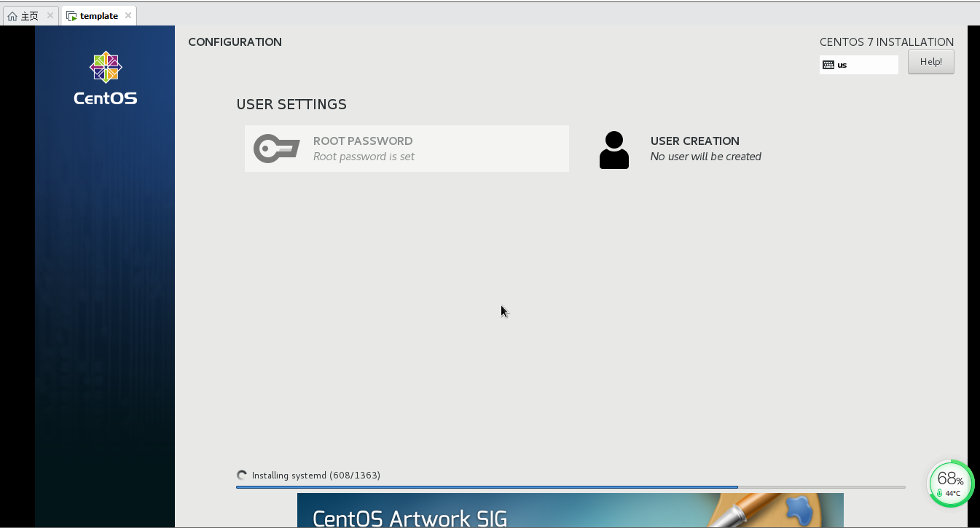
Task: Click the home icon in the 主页 tab
Action: (12, 16)
